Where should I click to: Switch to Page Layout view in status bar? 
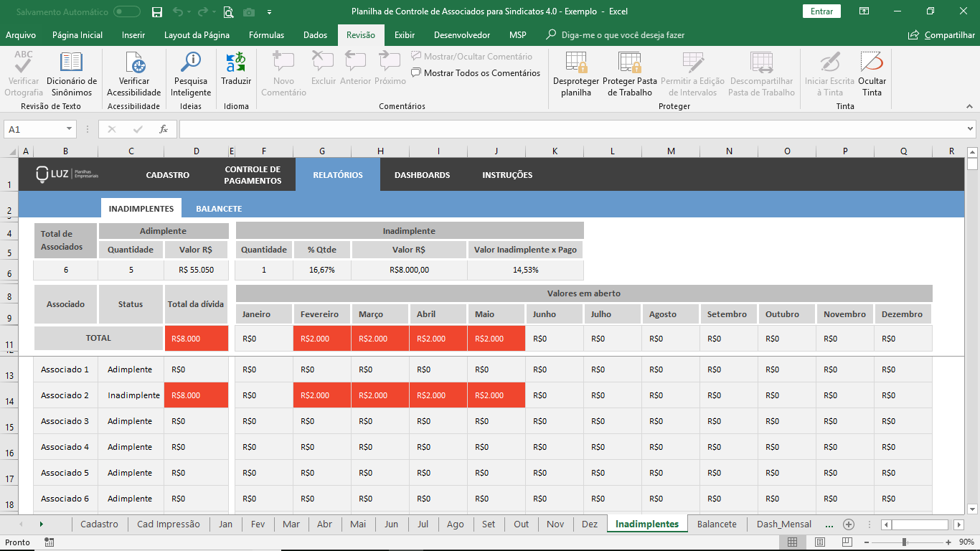coord(819,542)
